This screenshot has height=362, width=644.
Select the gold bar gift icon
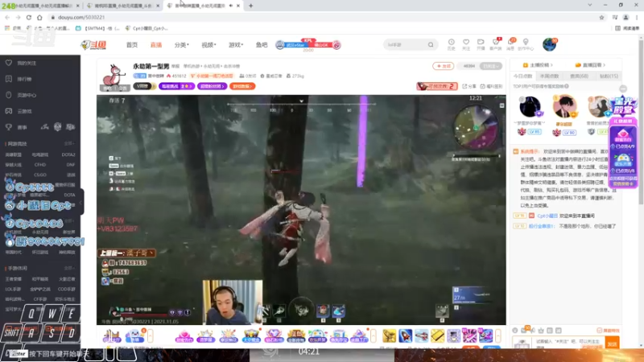[437, 335]
